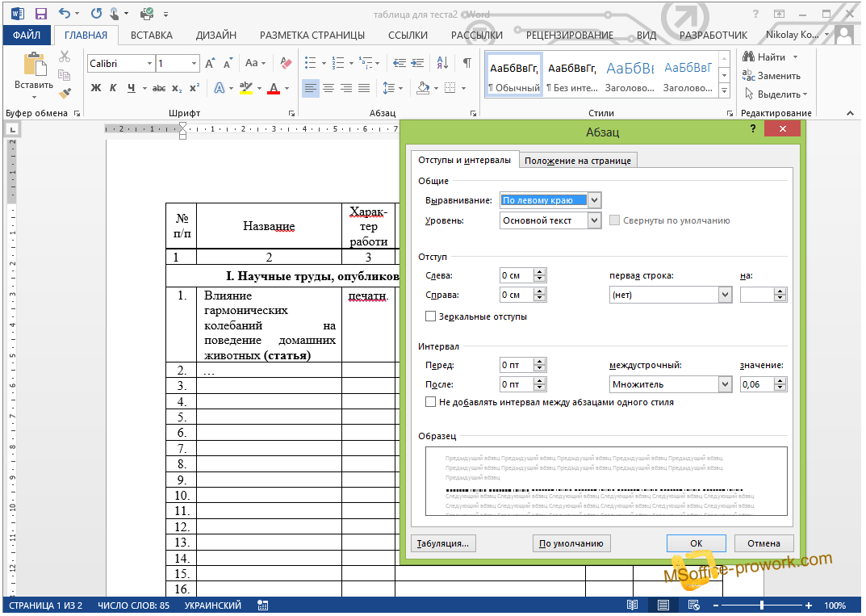Click the Отмена button
The height and width of the screenshot is (616, 866).
tap(763, 543)
